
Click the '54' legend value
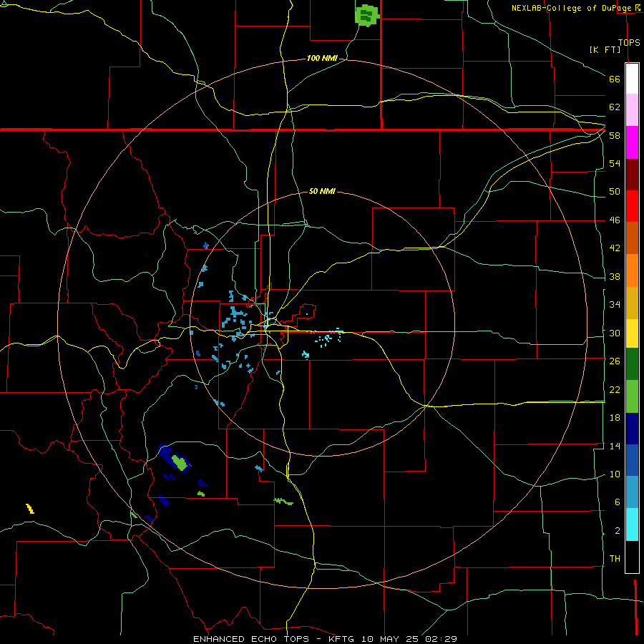pos(615,163)
